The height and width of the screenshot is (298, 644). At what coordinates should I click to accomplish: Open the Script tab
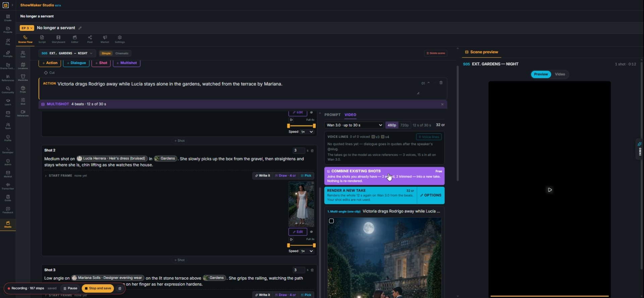tap(42, 39)
